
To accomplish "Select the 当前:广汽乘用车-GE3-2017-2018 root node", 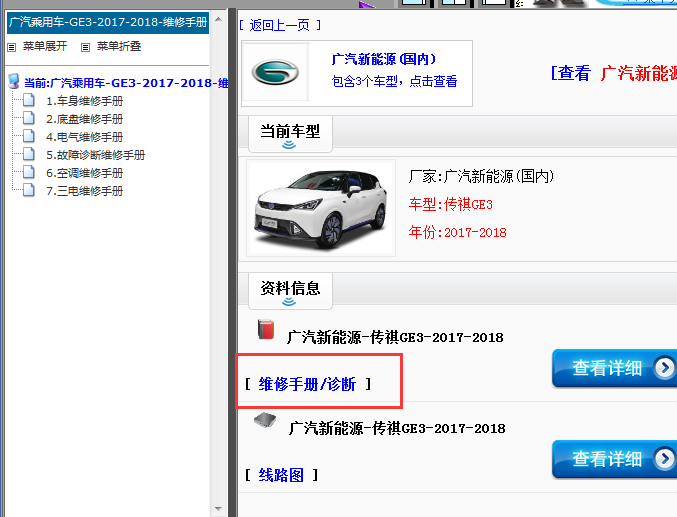I will pos(126,83).
